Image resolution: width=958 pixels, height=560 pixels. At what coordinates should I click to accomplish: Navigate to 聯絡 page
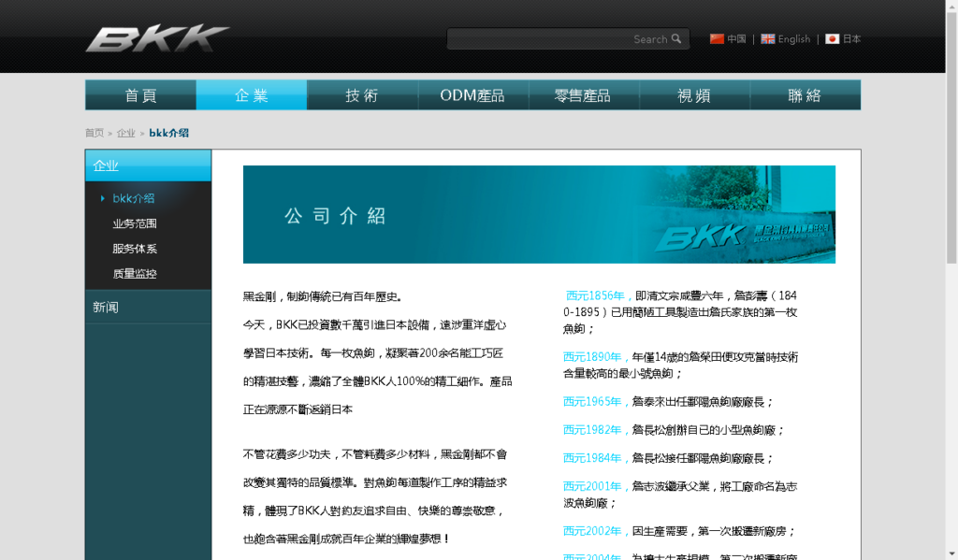pyautogui.click(x=805, y=95)
